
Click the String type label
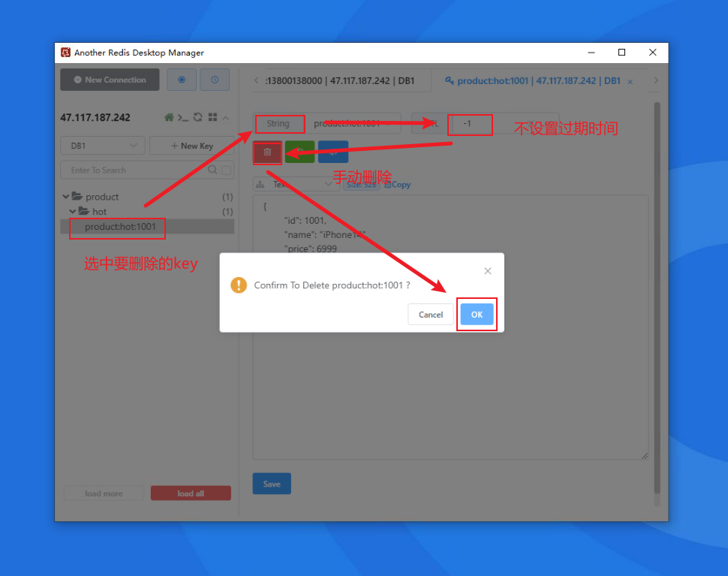point(278,124)
